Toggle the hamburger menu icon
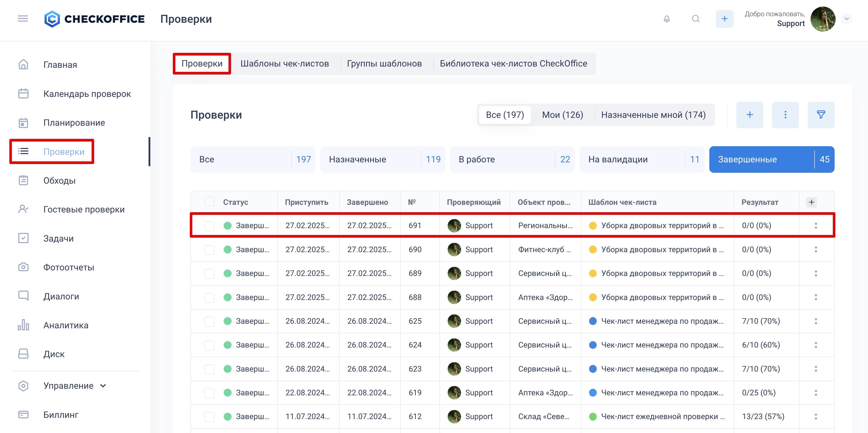The width and height of the screenshot is (868, 433). (x=23, y=19)
